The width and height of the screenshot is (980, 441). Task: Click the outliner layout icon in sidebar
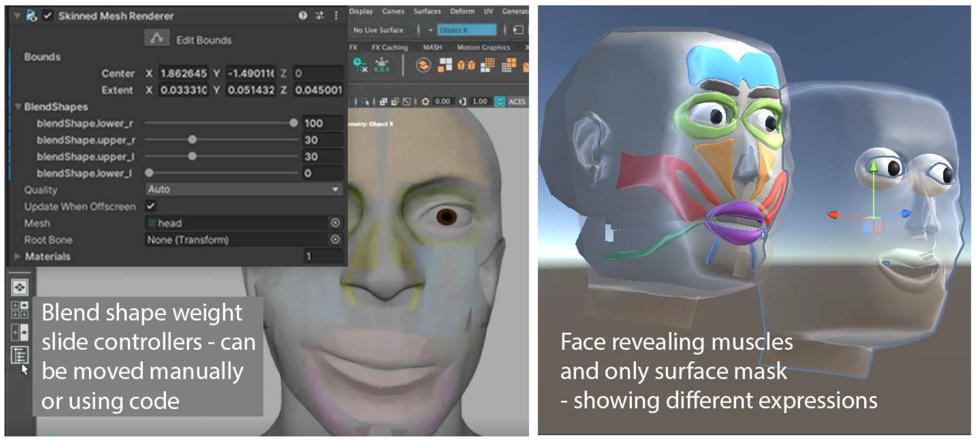tap(19, 355)
